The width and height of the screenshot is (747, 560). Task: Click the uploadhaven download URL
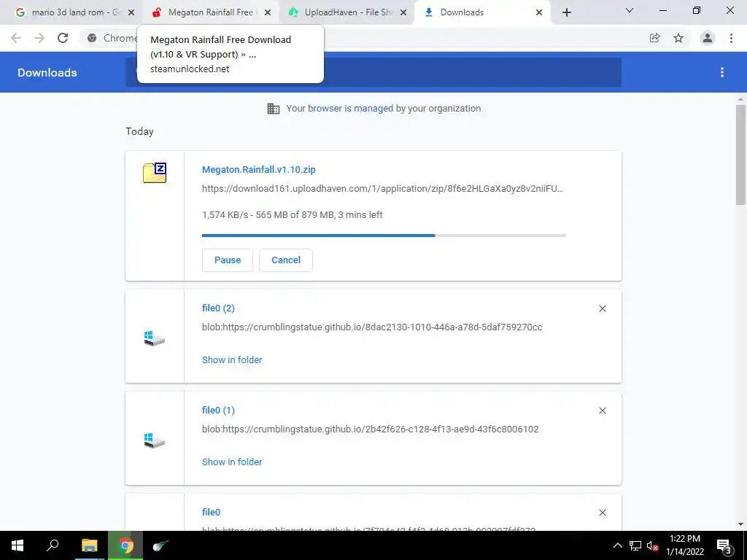point(382,189)
